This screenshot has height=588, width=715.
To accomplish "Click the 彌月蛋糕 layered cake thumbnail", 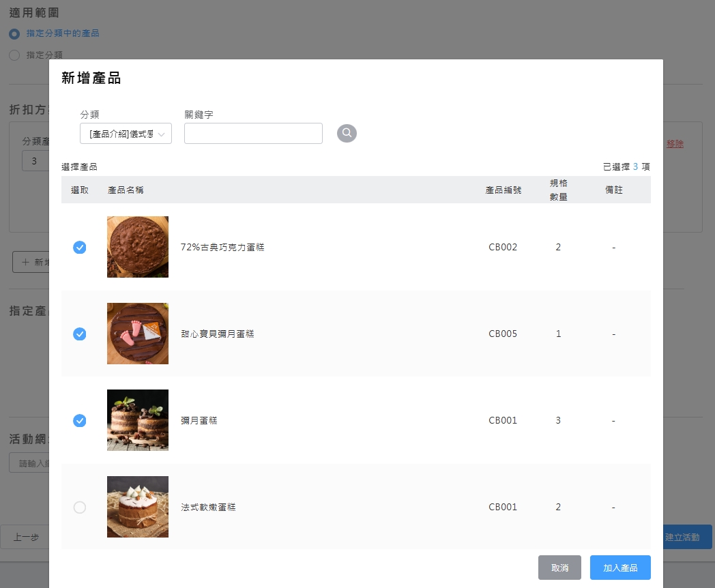I will [138, 420].
